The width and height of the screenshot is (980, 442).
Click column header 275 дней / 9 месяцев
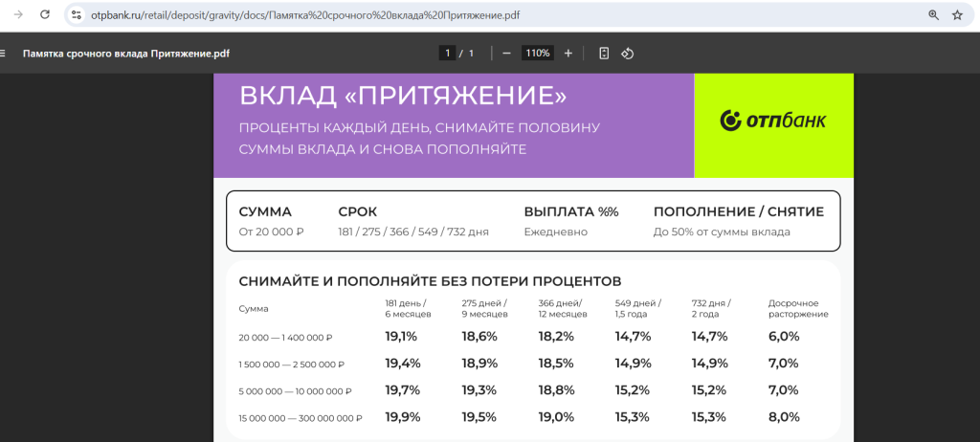click(x=485, y=309)
